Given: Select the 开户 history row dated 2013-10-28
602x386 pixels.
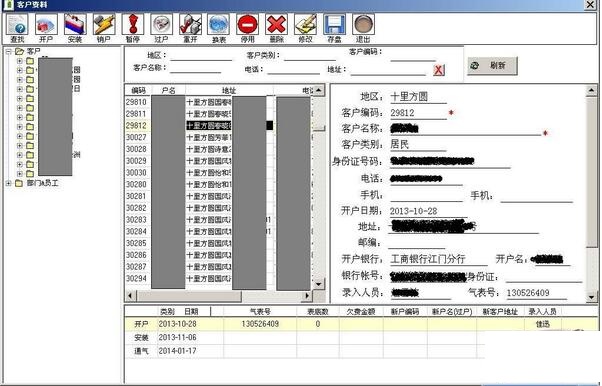Looking at the screenshot, I should tap(362, 324).
